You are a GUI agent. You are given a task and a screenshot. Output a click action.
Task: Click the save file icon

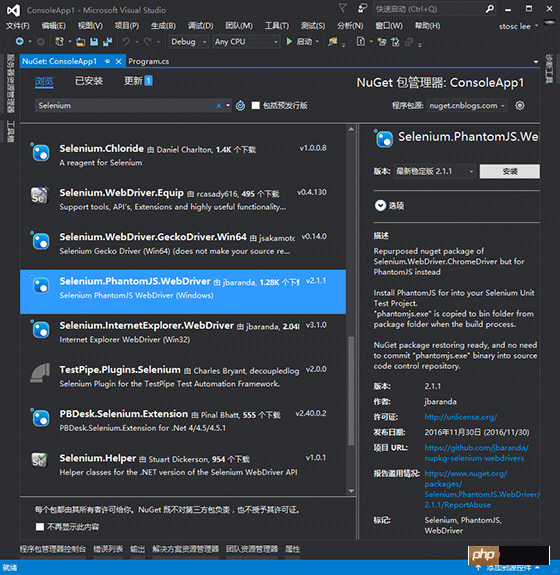click(94, 42)
